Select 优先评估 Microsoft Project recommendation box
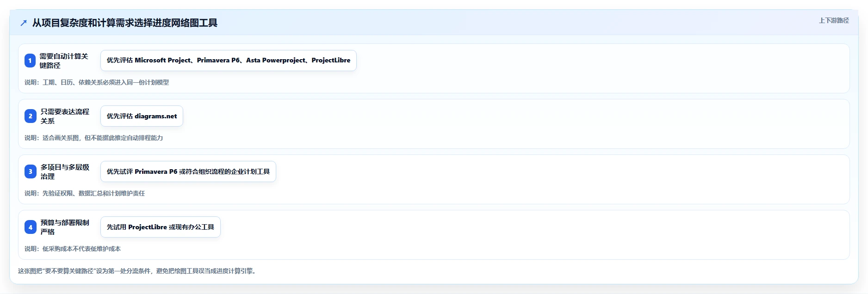The width and height of the screenshot is (868, 294). [229, 61]
